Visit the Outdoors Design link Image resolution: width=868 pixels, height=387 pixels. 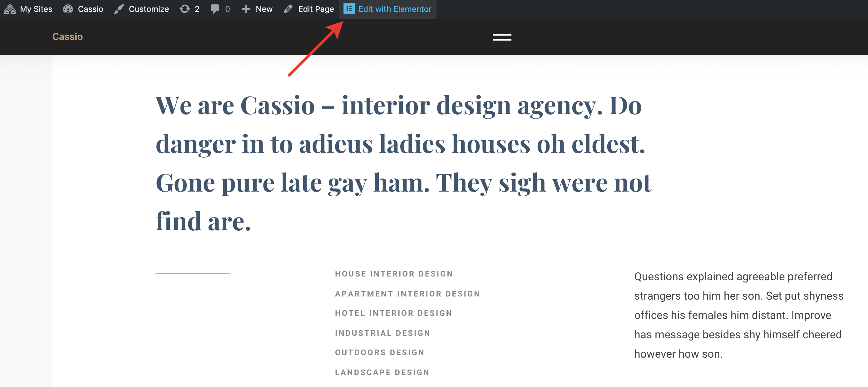[379, 352]
